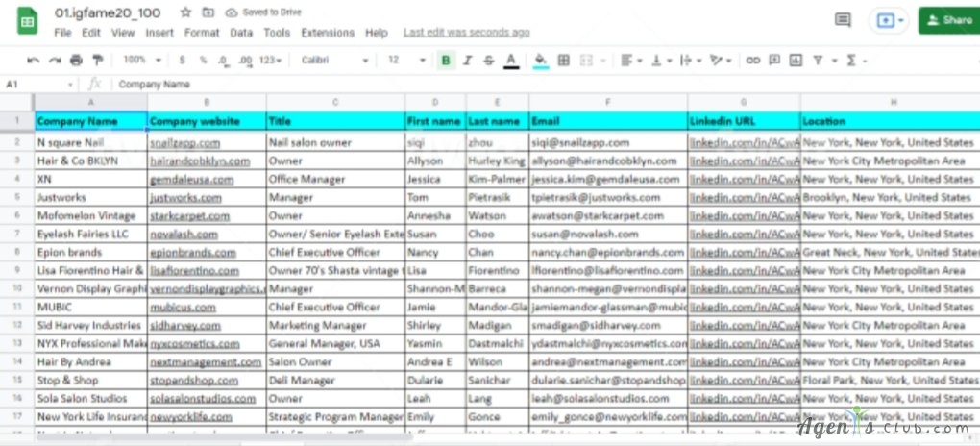Toggle strikethrough formatting
This screenshot has width=980, height=446.
pyautogui.click(x=489, y=60)
